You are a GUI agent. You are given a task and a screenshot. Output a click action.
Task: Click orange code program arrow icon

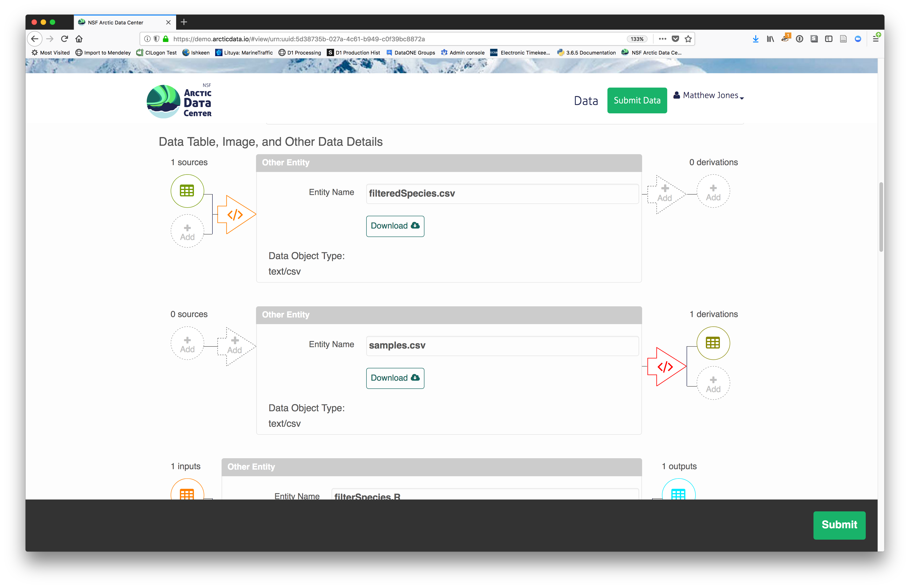click(x=235, y=215)
